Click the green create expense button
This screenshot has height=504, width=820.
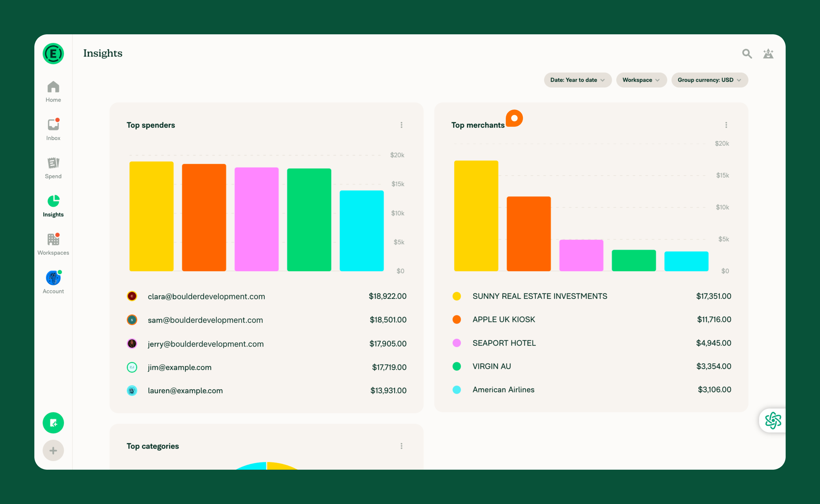click(53, 423)
